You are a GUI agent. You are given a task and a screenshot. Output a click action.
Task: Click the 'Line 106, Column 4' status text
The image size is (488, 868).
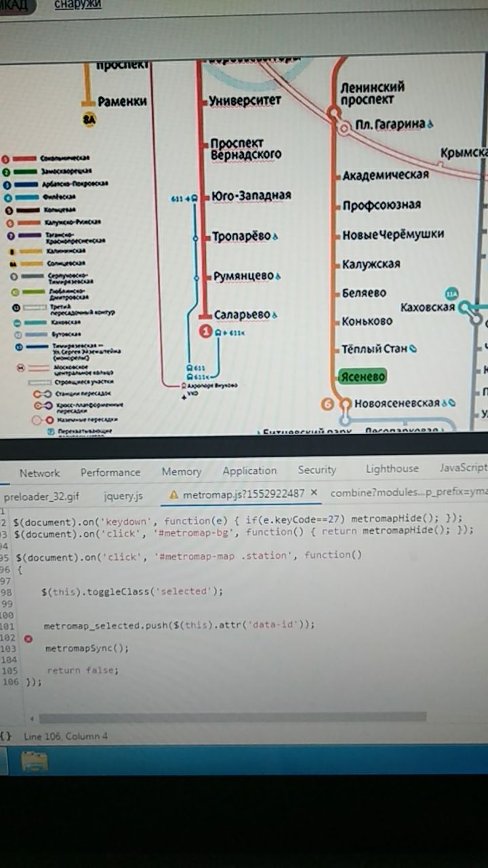(x=66, y=736)
